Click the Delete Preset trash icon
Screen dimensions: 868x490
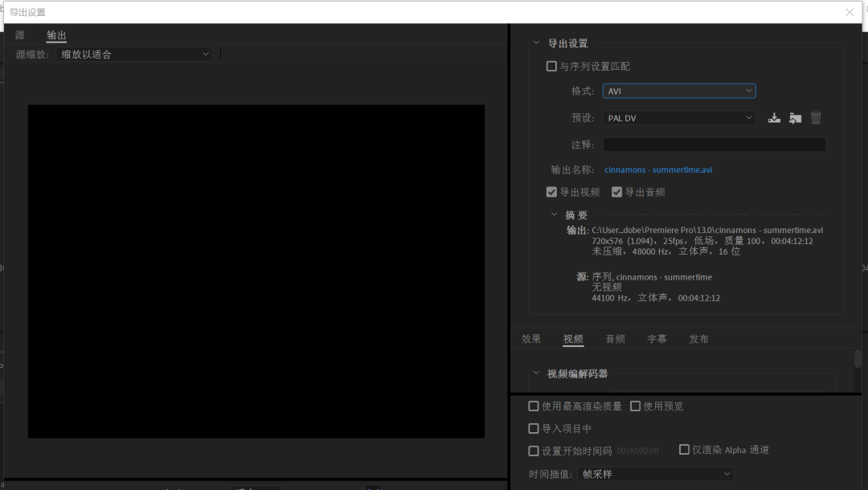click(x=816, y=118)
